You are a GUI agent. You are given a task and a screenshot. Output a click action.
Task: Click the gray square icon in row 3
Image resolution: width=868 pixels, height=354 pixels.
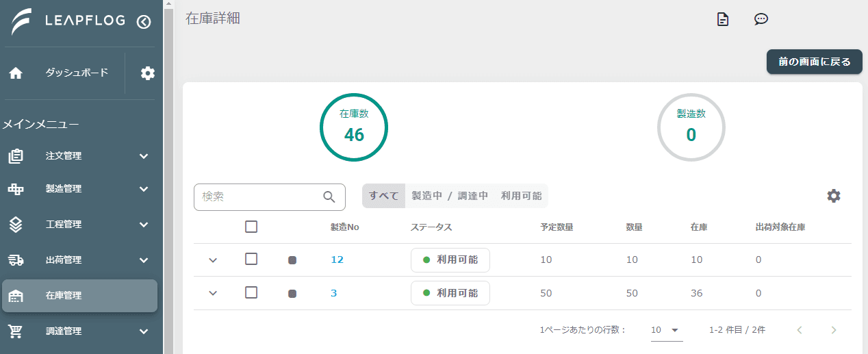292,294
